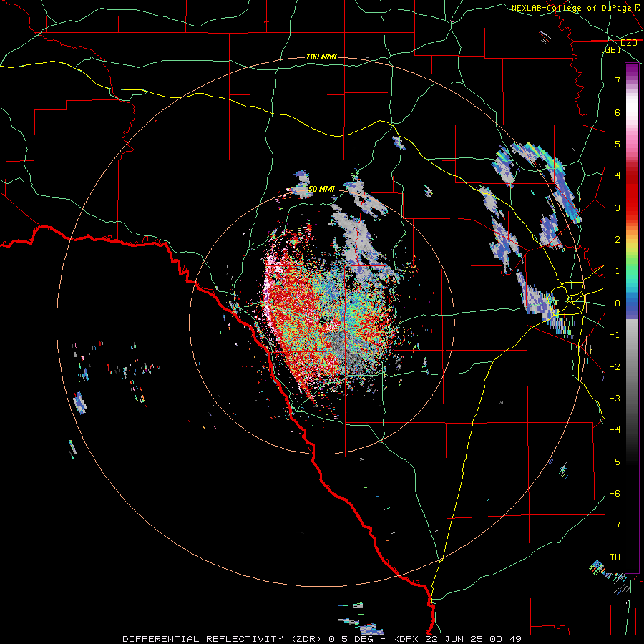
Task: Select the DZD legend title
Action: [629, 43]
